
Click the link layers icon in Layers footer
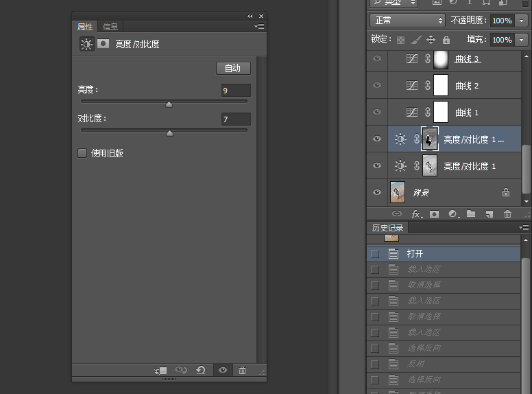point(397,213)
